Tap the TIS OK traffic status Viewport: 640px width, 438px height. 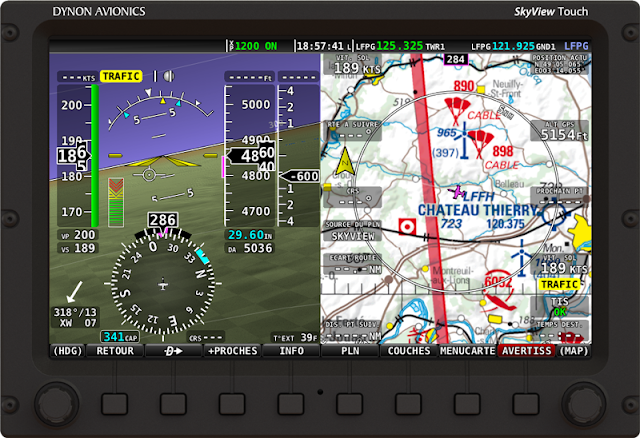click(x=560, y=307)
